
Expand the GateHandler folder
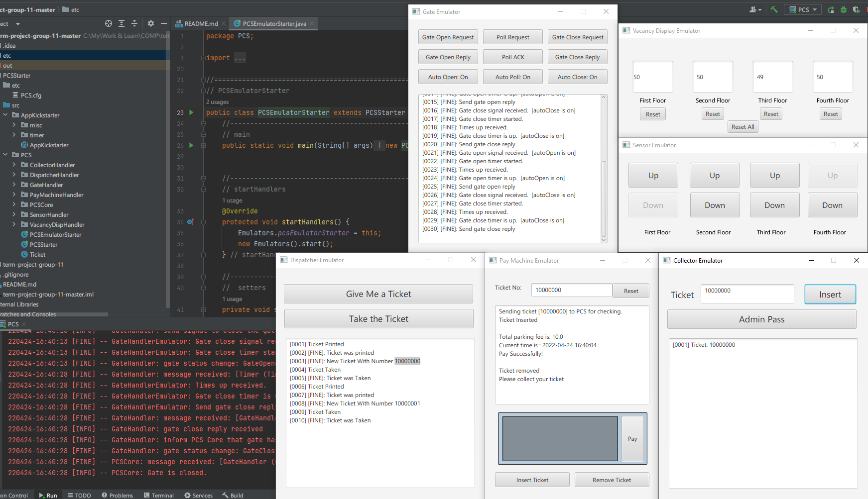pos(14,185)
